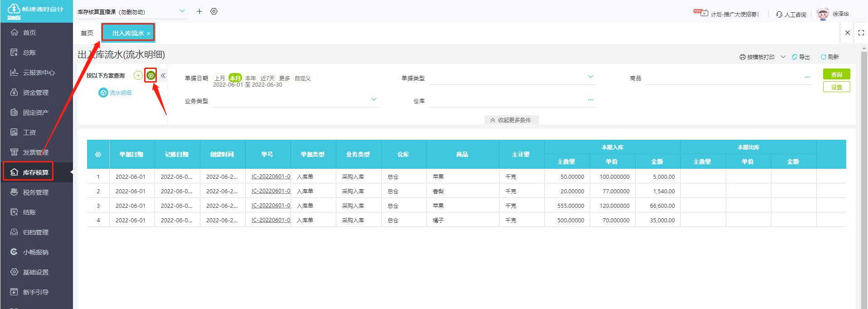Expand the 单据类型 dropdown
This screenshot has width=868, height=309.
pyautogui.click(x=590, y=77)
